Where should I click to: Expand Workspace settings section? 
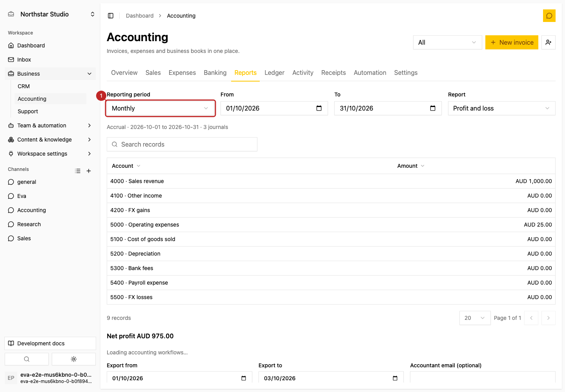pos(50,154)
